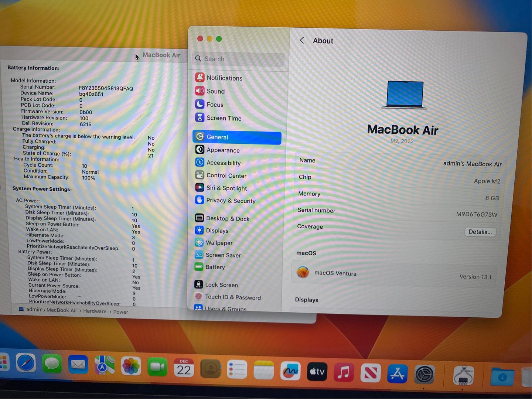Open Messages from the Dock
Image resolution: width=532 pixels, height=399 pixels.
click(x=52, y=364)
